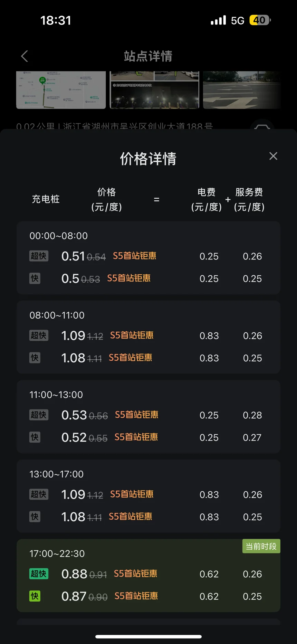Select the 11:00~13:00 time period card
Viewport: 297px width, 644px height.
click(x=148, y=417)
